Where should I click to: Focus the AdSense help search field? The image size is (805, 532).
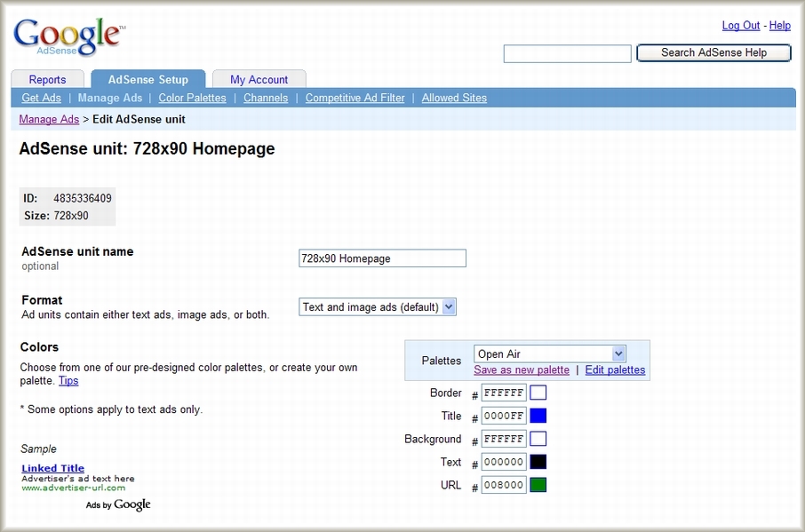point(567,53)
